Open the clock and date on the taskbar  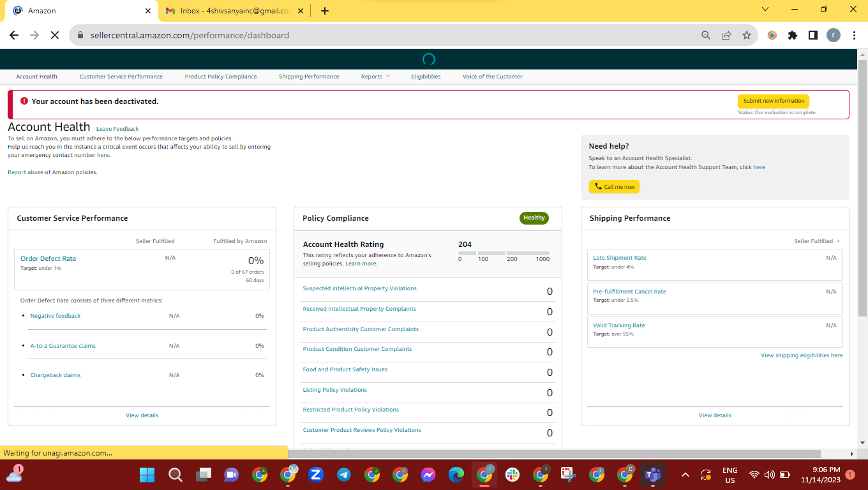[821, 475]
